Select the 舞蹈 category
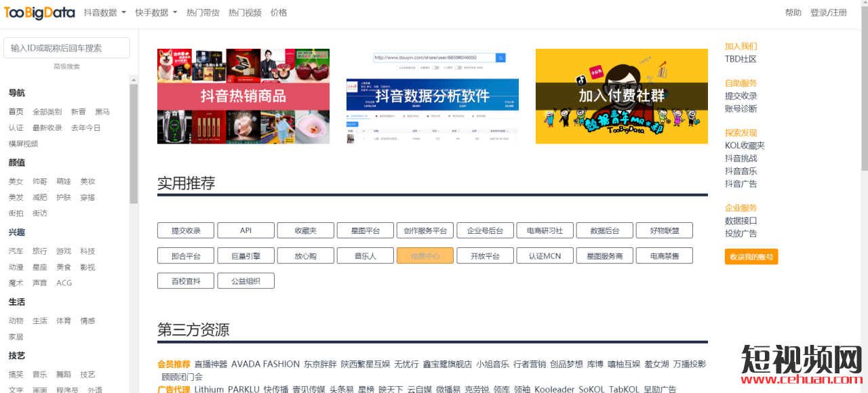The height and width of the screenshot is (393, 868). (64, 375)
